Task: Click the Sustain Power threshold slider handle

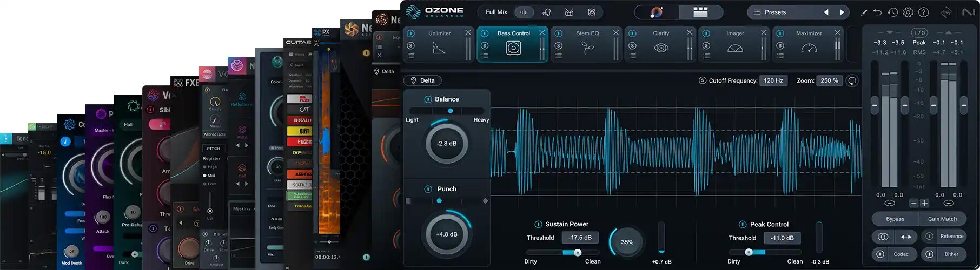Action: pos(578,252)
